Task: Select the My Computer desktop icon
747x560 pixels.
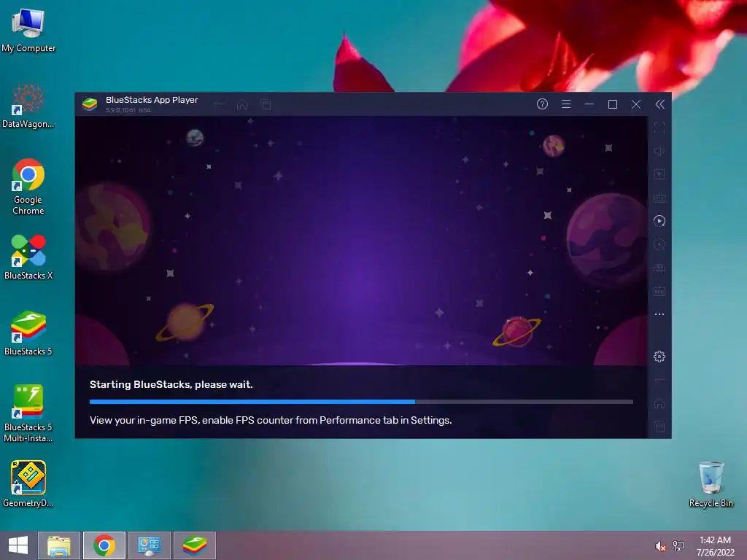Action: pos(28,31)
